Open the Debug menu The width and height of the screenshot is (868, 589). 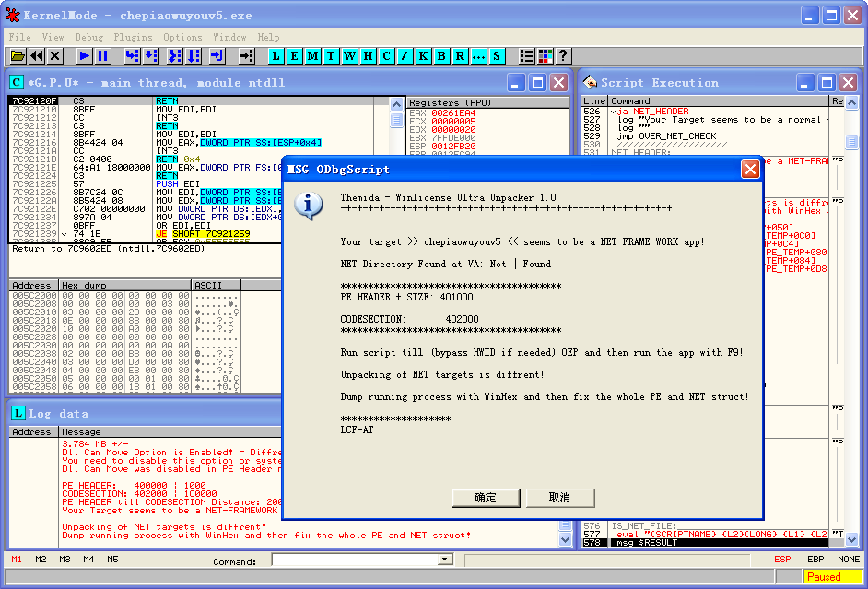click(x=89, y=37)
